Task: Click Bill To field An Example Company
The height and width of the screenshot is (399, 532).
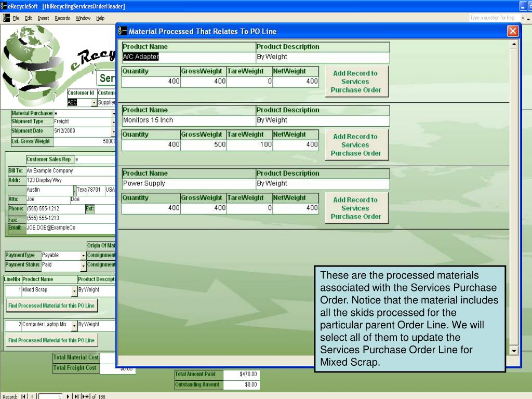Action: (71, 170)
